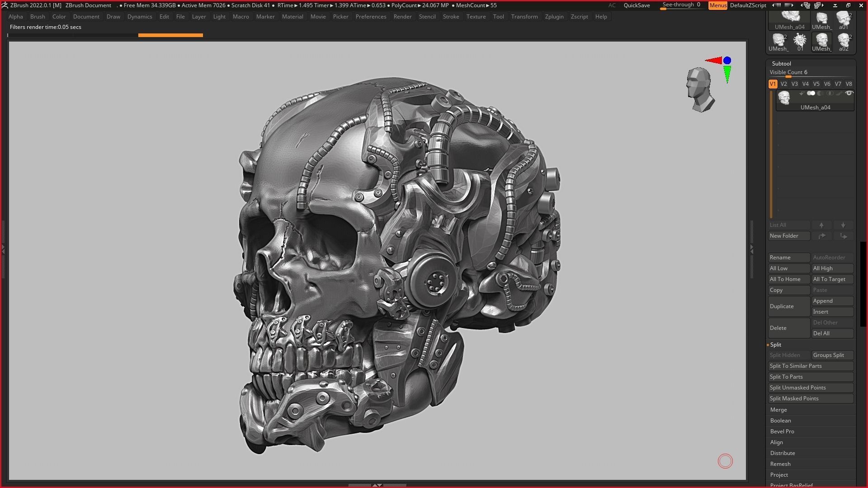Adjust the Visible Count slider

pos(811,73)
